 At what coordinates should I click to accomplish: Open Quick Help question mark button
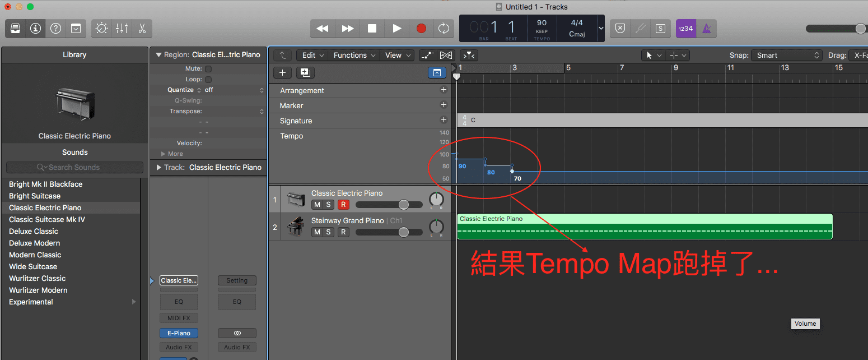(55, 29)
